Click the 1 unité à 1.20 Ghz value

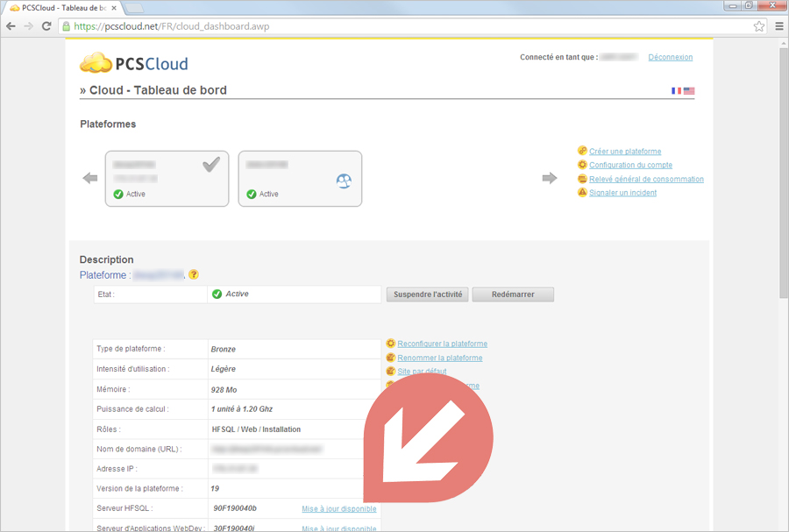pos(242,409)
